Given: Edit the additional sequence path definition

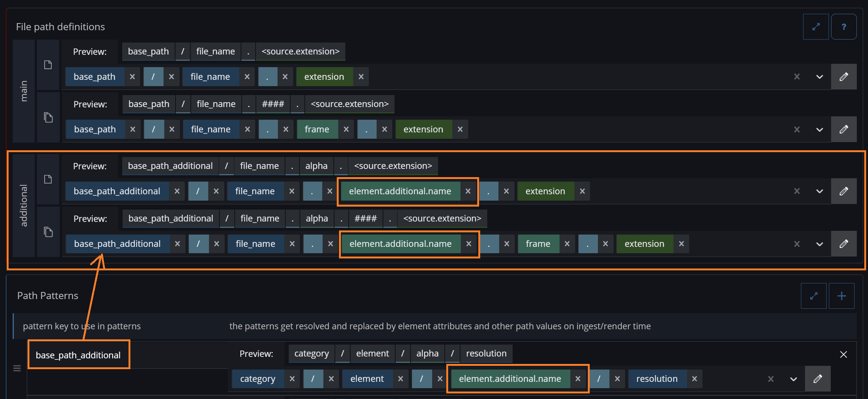Looking at the screenshot, I should (x=844, y=244).
